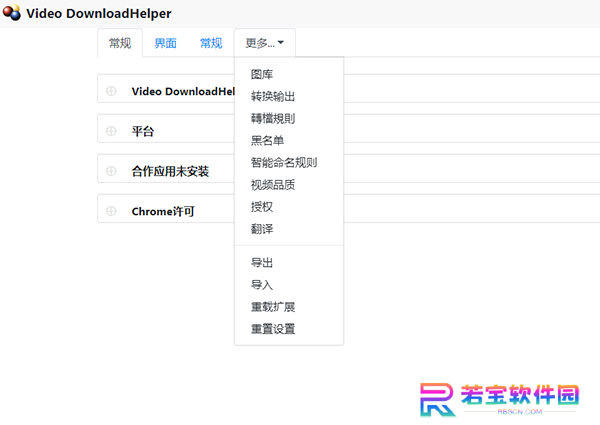Click the Video DownloadHelper page title
The width and height of the screenshot is (600, 425).
pos(99,13)
